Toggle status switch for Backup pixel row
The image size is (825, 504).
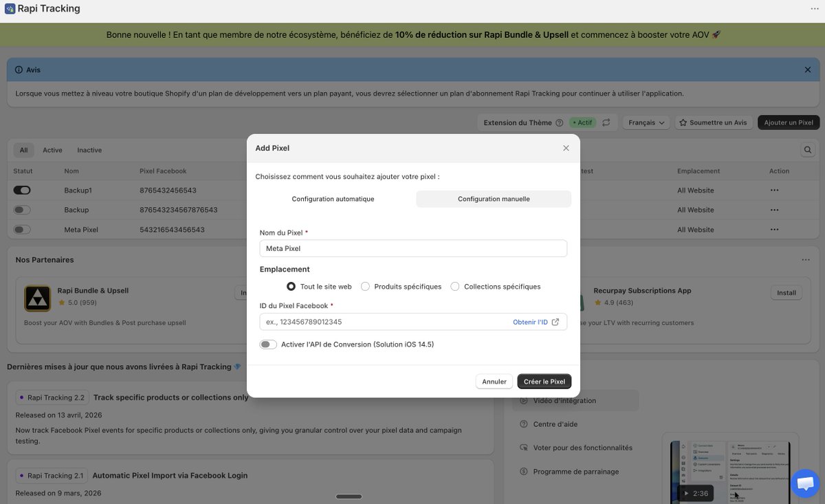pyautogui.click(x=22, y=210)
